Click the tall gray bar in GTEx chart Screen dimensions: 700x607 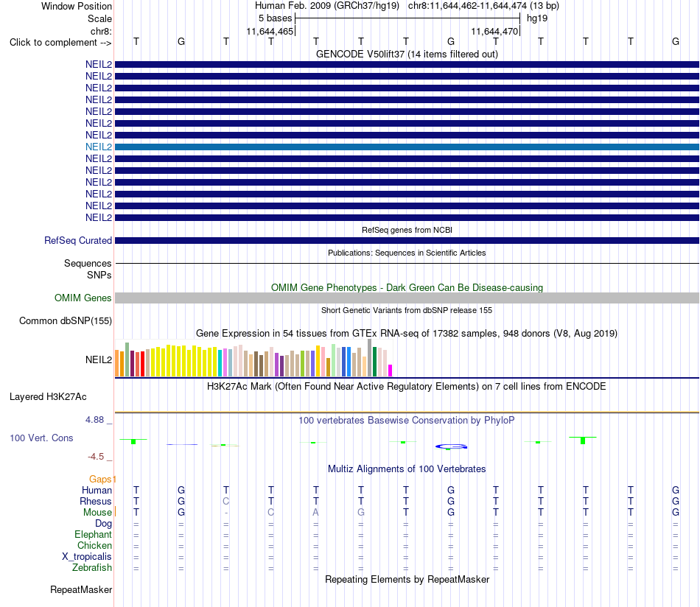click(x=370, y=357)
